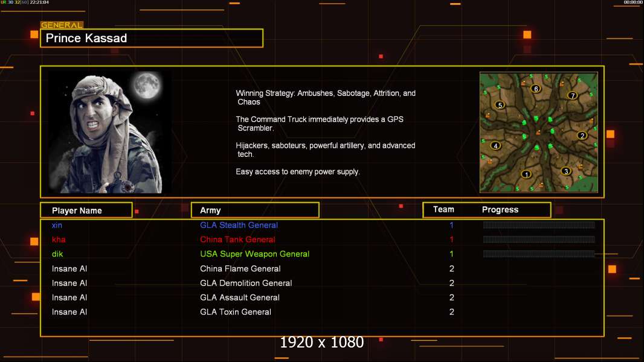Viewport: 644px width, 362px height.
Task: Click the Winning Strategy description text
Action: point(326,98)
